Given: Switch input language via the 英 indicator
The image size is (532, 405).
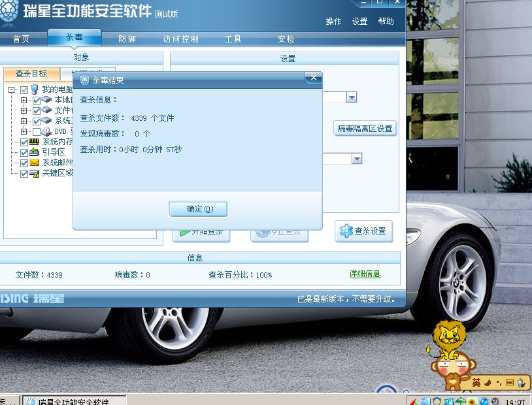Looking at the screenshot, I should coord(476,383).
